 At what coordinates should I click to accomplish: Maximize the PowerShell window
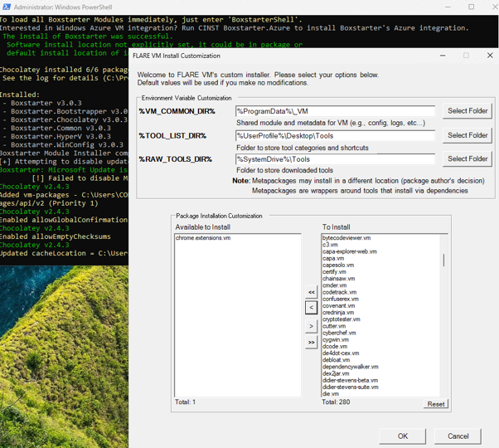471,7
